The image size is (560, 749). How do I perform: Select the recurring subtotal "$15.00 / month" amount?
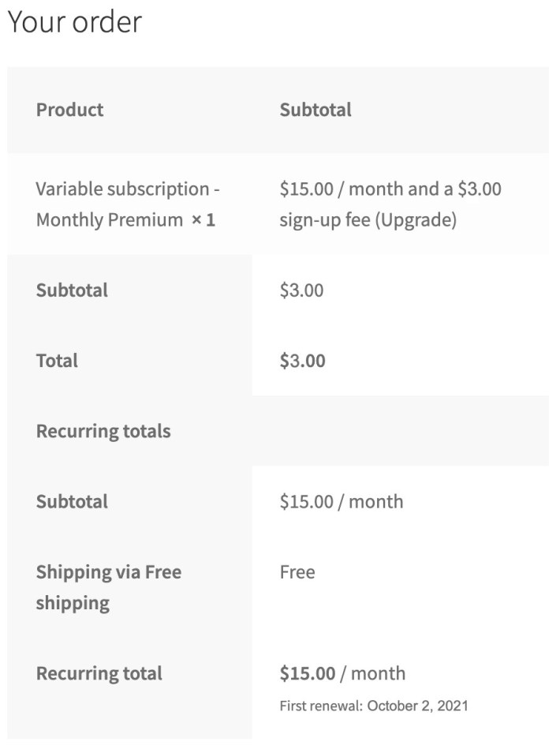(341, 502)
